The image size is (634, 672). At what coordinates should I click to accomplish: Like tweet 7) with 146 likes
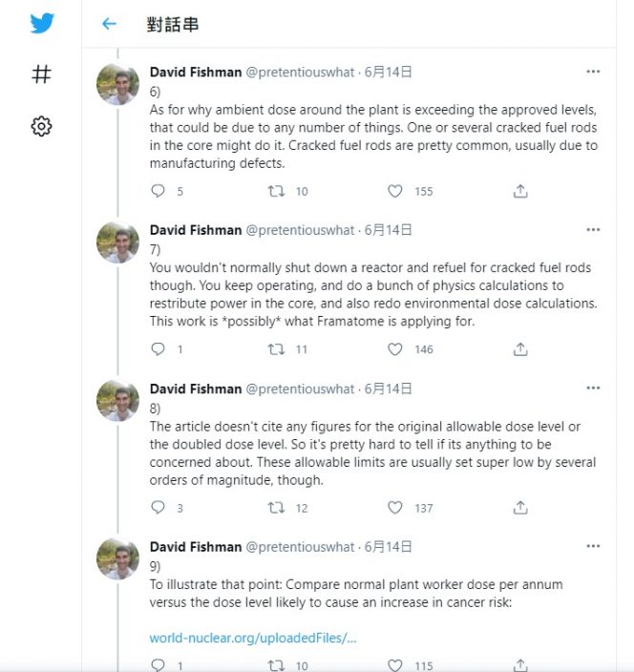[394, 349]
